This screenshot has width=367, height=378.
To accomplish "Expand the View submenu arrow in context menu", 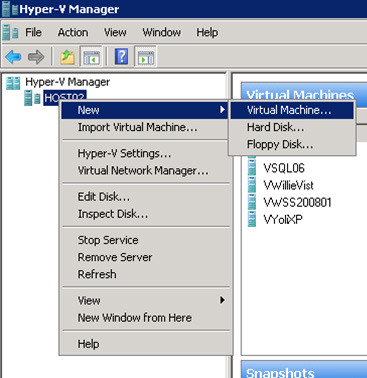I will click(x=222, y=300).
